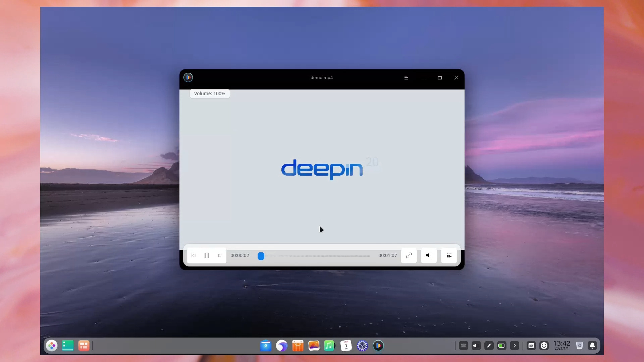Open the notification bell in the tray
Screen dimensions: 644x362
[592, 346]
